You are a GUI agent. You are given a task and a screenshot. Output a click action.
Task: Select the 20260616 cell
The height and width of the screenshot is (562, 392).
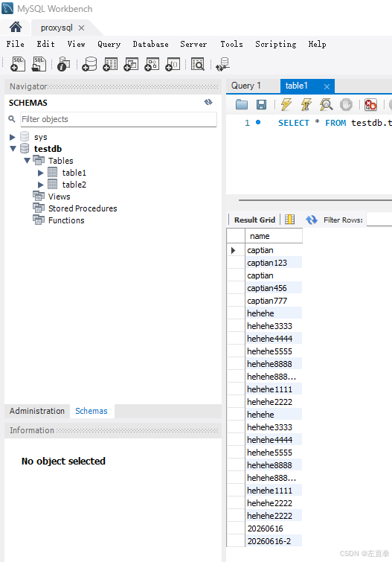click(x=274, y=529)
